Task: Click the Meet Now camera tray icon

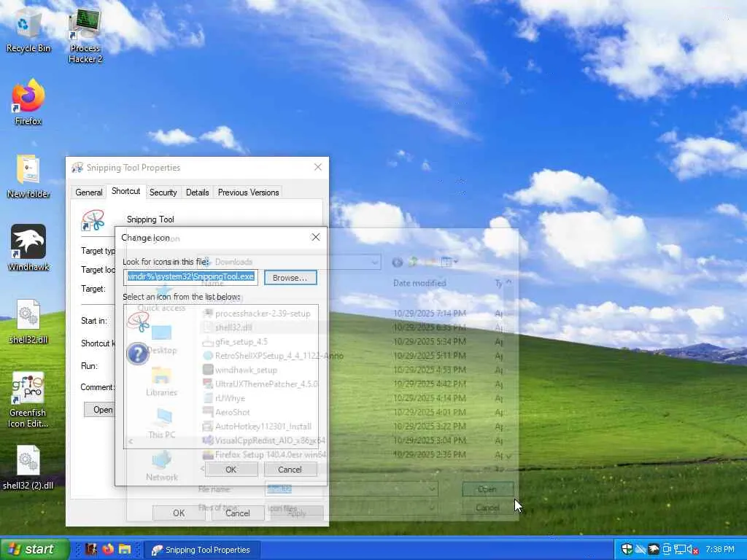Action: click(667, 549)
